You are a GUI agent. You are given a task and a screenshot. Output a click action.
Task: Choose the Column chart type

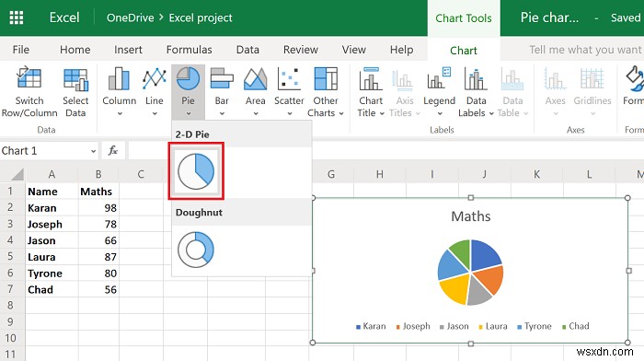pos(119,92)
